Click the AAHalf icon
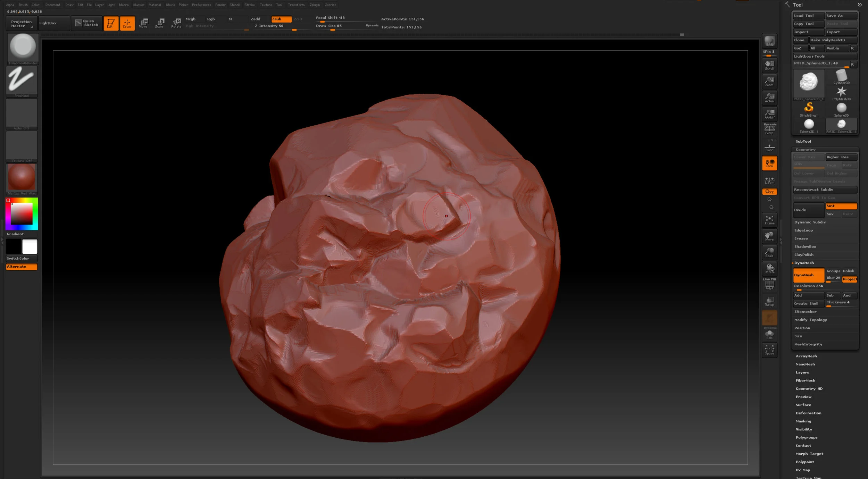Screen dimensions: 868x479 tap(769, 114)
